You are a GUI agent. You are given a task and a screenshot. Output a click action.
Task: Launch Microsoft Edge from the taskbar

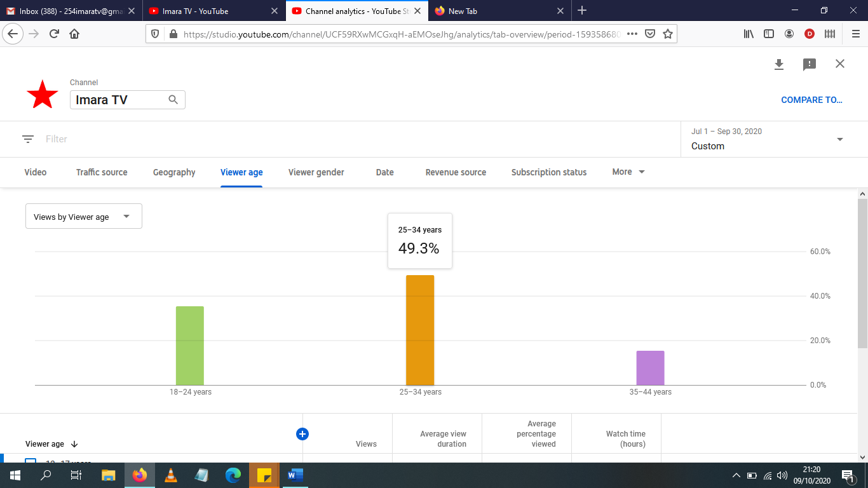(x=233, y=475)
